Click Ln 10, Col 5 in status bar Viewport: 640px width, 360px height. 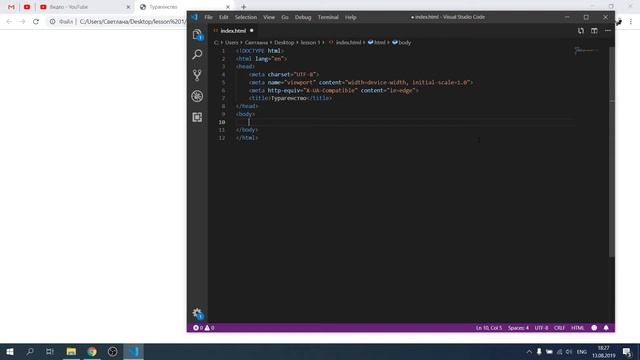click(x=489, y=328)
